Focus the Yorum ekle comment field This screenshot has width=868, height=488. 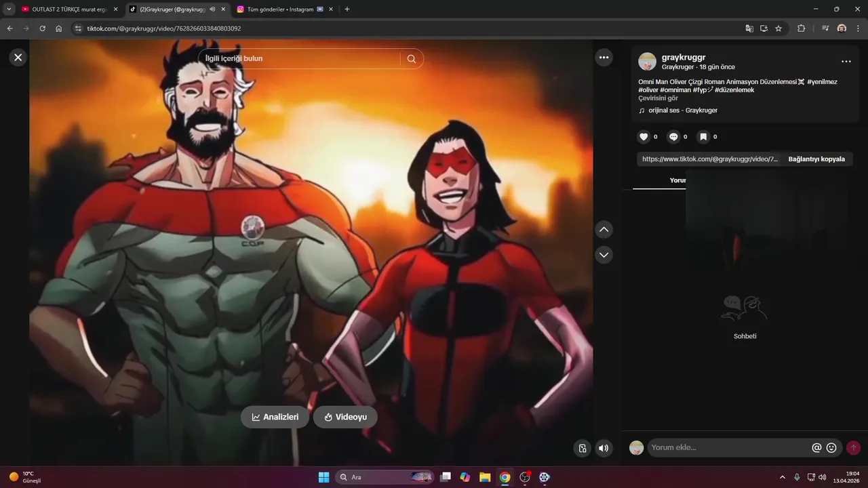click(729, 447)
